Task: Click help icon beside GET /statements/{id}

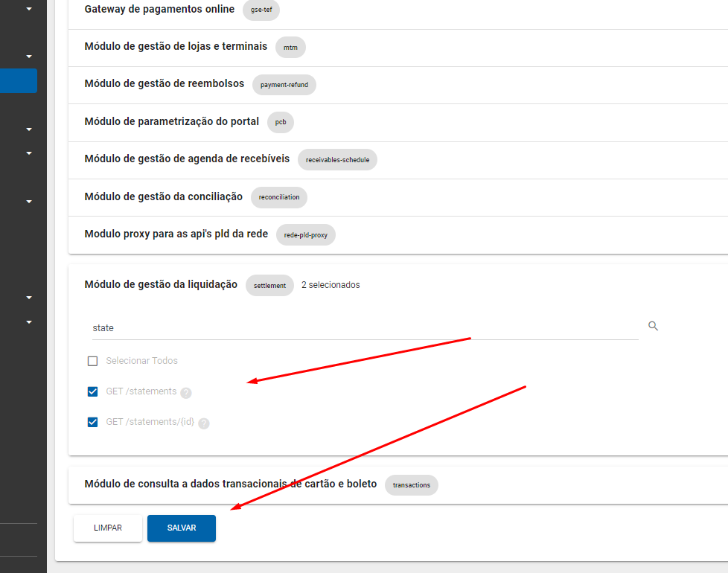Action: 204,423
